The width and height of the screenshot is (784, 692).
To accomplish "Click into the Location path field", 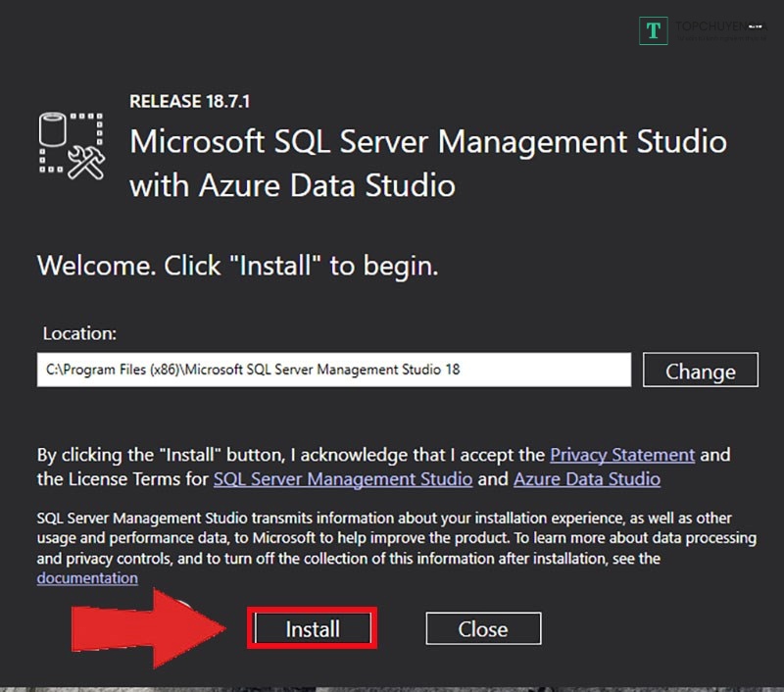I will tap(333, 370).
